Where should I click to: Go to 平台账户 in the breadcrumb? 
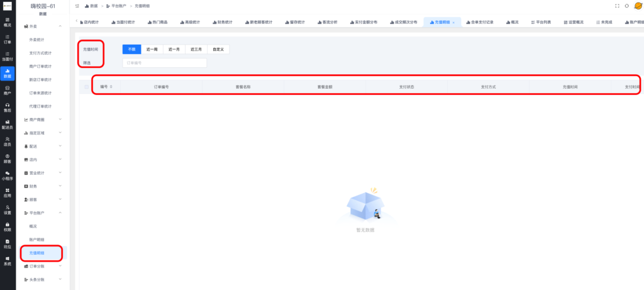[x=116, y=6]
